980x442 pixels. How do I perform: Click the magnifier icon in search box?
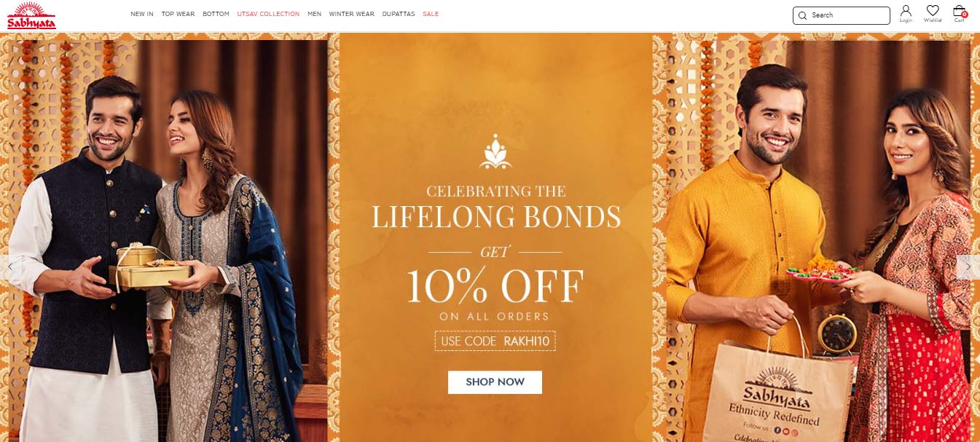click(x=802, y=15)
